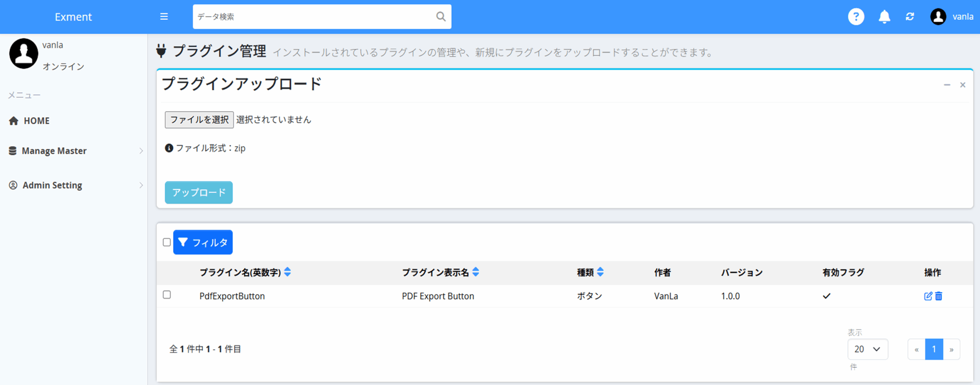Click the オンライン status text
Viewport: 980px width, 385px height.
64,67
